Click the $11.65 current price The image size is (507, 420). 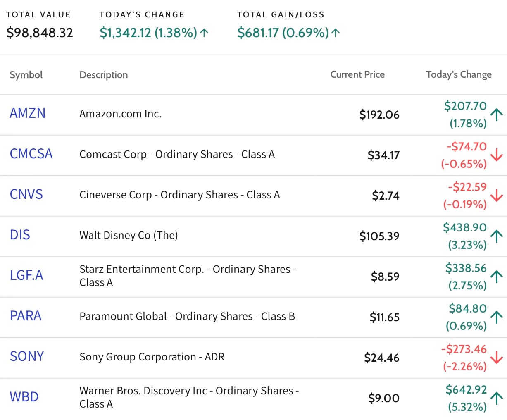tap(384, 317)
